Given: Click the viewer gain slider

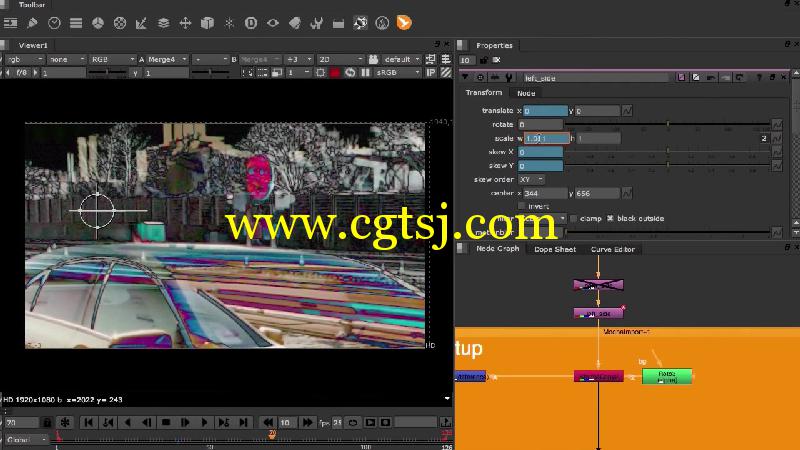Looking at the screenshot, I should (x=108, y=73).
